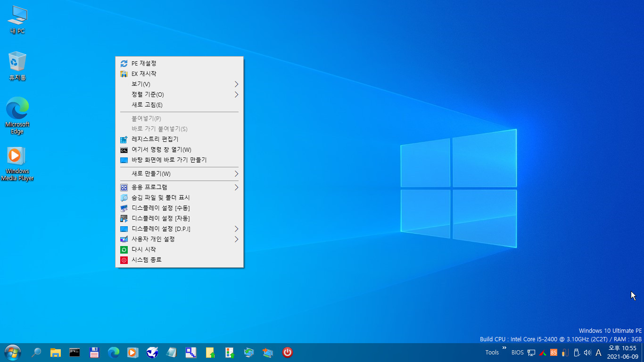Click the orange 85 temperature tray icon
The image size is (644, 362).
pyautogui.click(x=554, y=353)
